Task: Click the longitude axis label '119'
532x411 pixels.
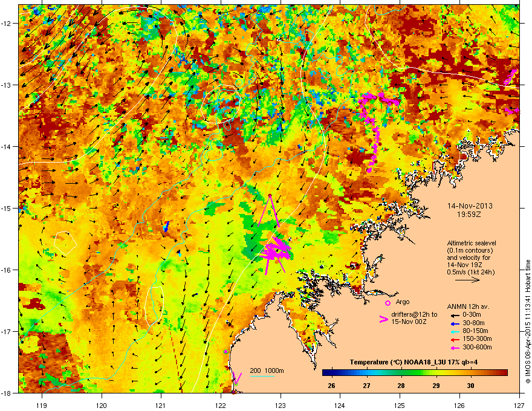Action: point(42,405)
